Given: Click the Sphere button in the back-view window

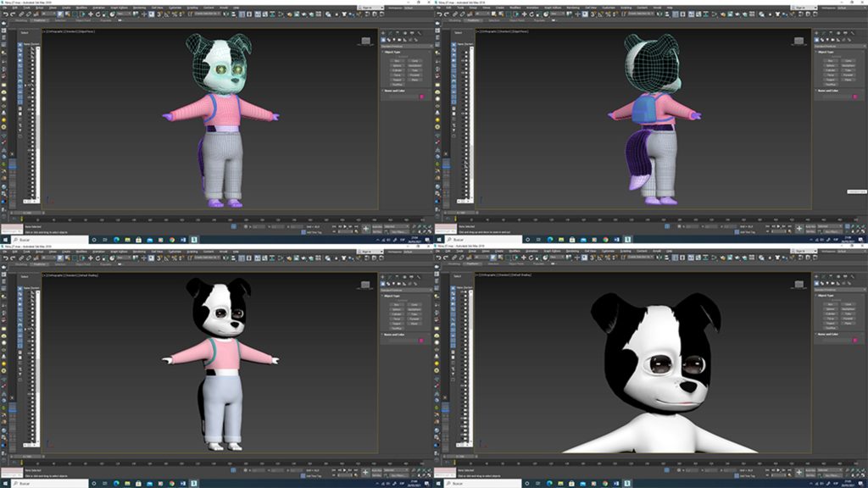Looking at the screenshot, I should 831,66.
